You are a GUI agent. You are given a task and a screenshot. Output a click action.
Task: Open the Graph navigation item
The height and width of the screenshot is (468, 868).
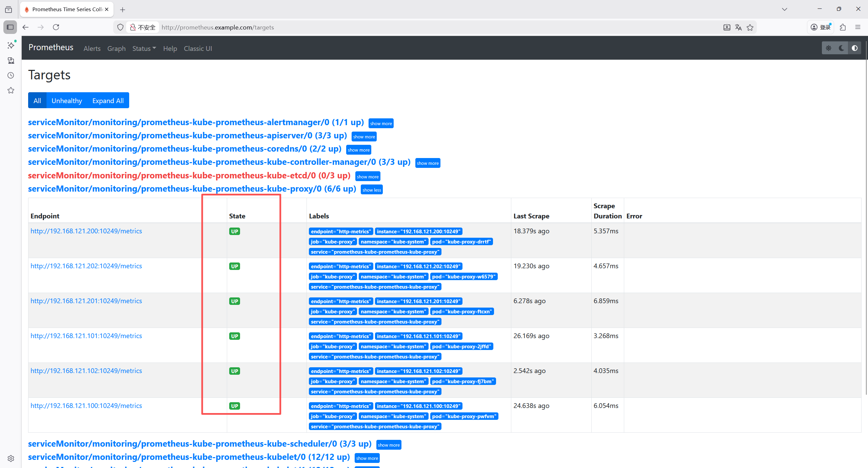coord(116,48)
